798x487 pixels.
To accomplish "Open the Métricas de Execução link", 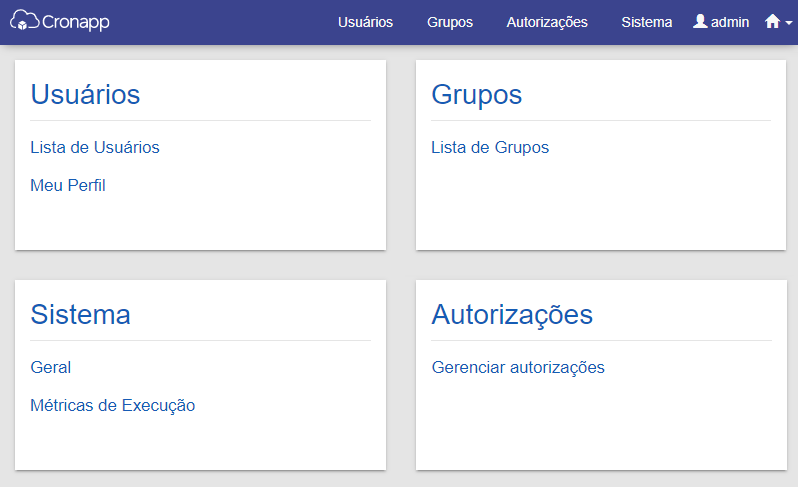I will point(113,406).
